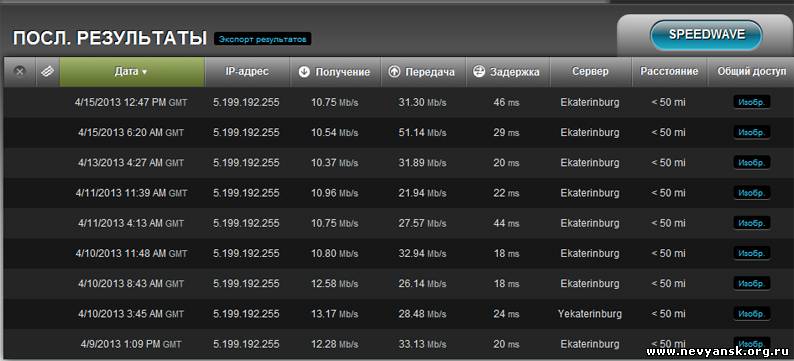
Task: Click latency value 46 ms
Action: pos(506,102)
